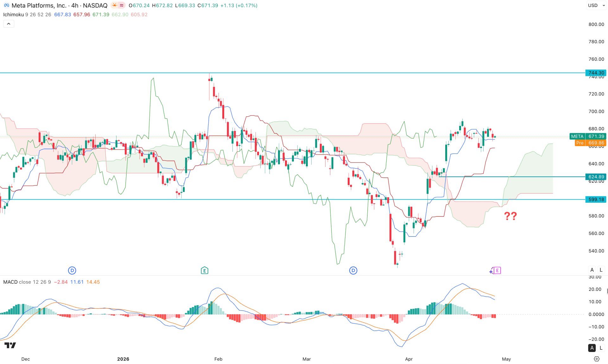Click the high value H672.82 in header
The height and width of the screenshot is (364, 608).
[x=162, y=5]
